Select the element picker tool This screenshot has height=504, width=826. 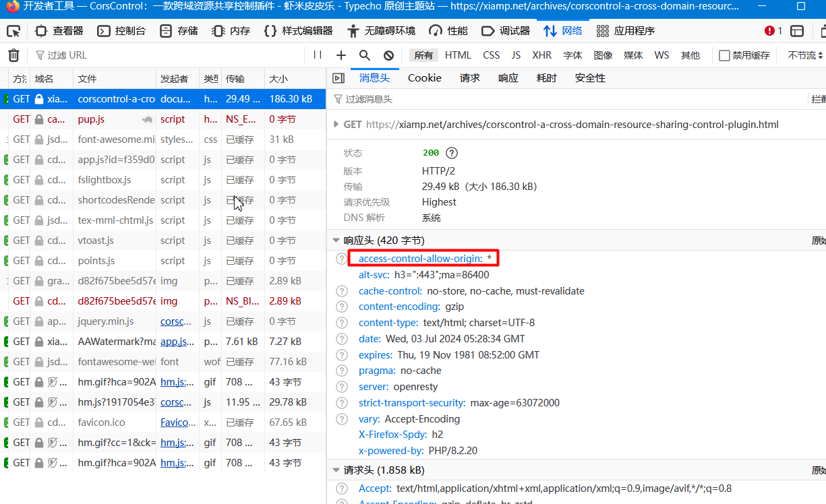[12, 30]
